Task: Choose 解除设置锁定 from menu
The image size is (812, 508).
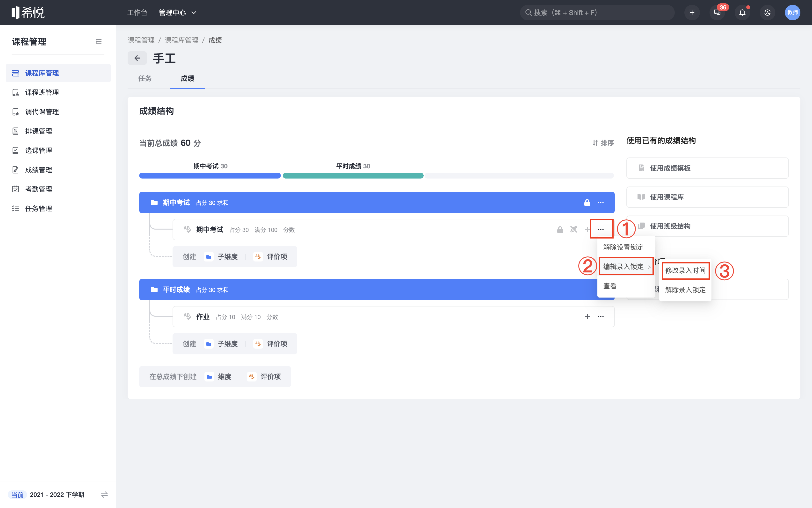Action: pyautogui.click(x=626, y=247)
